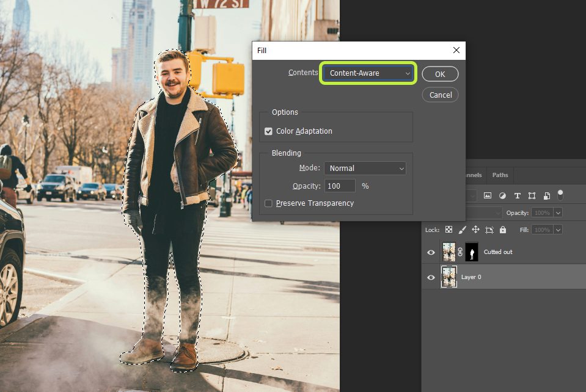Cancel the Fill dialog
This screenshot has height=392, width=586.
coord(440,95)
